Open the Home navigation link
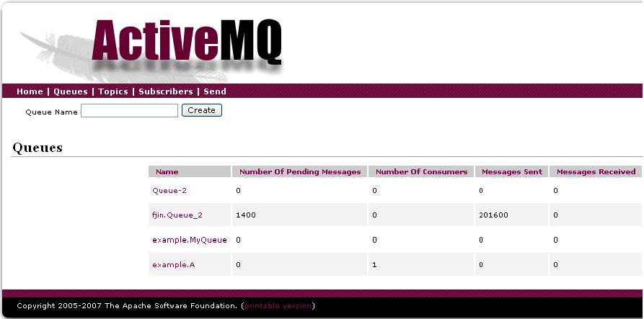 30,91
